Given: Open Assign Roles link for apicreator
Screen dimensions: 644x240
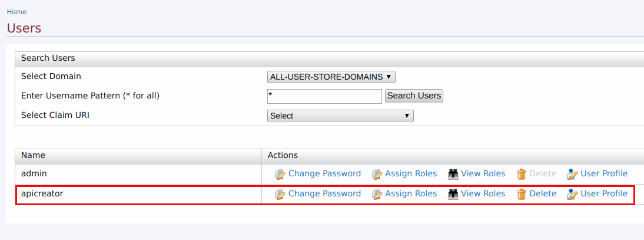Looking at the screenshot, I should (411, 194).
